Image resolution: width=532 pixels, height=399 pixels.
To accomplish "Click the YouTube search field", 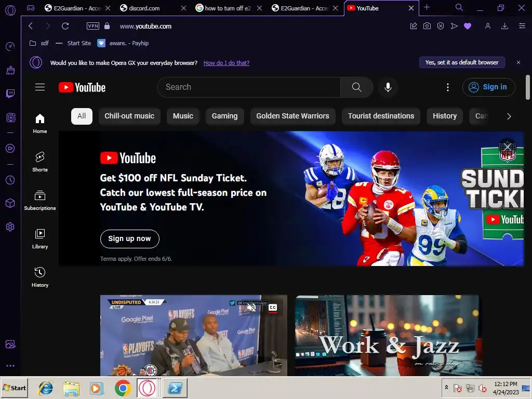I will click(x=249, y=87).
